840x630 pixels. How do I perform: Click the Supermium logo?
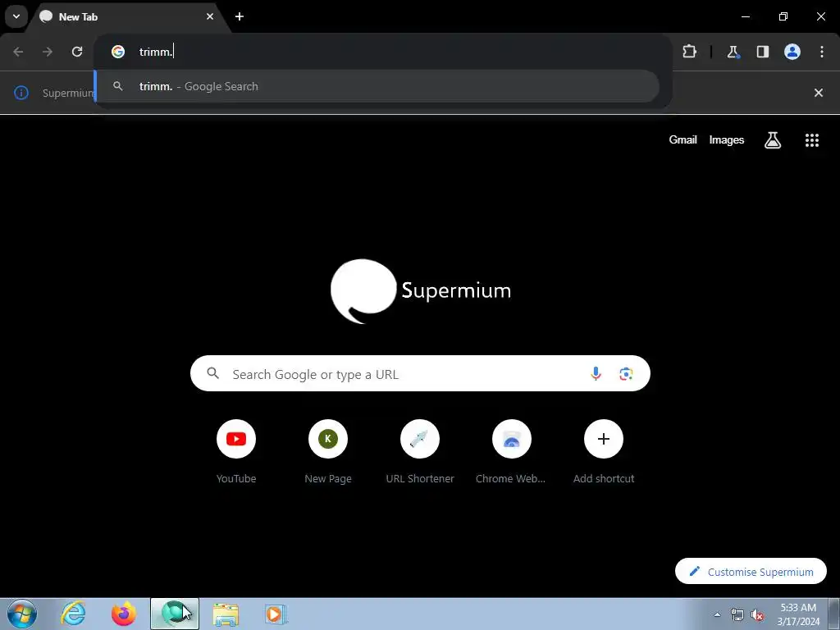click(x=421, y=291)
